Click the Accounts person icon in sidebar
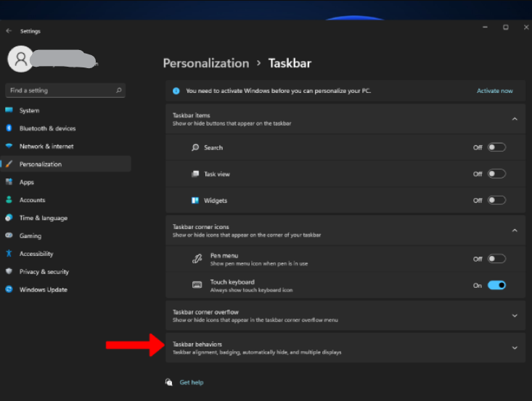The height and width of the screenshot is (401, 532). tap(9, 199)
